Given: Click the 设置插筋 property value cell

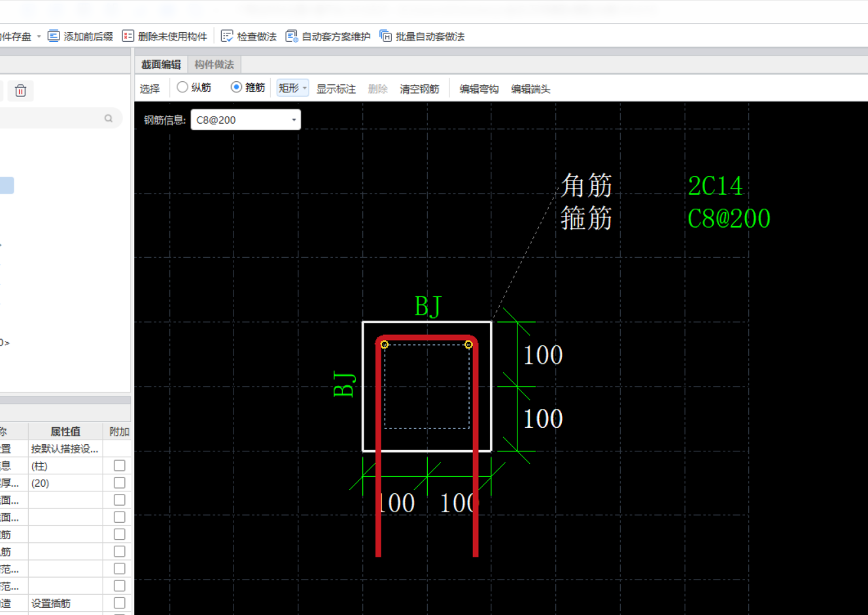Looking at the screenshot, I should coord(65,603).
